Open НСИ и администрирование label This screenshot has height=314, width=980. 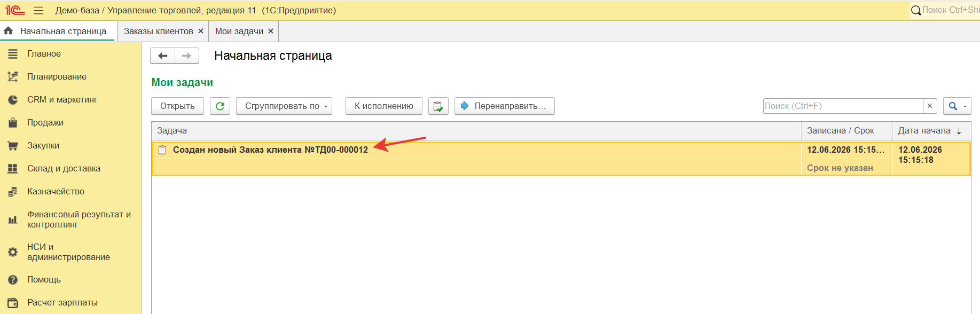click(68, 252)
